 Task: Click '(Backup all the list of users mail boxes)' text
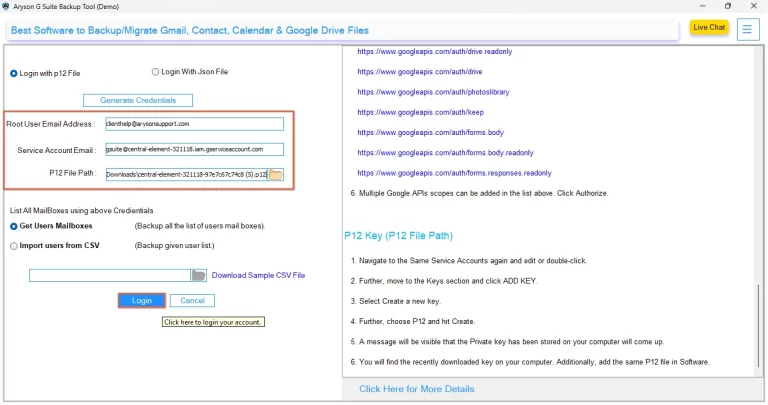[200, 226]
